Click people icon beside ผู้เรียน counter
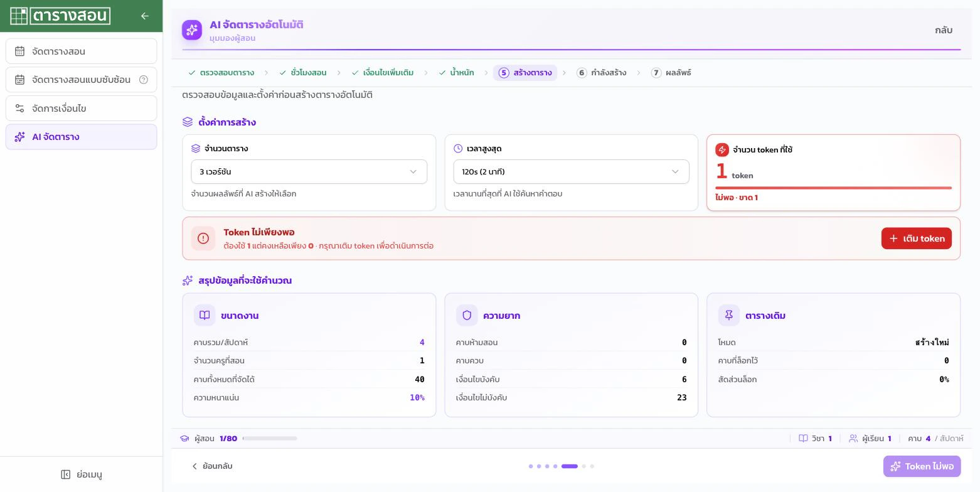The width and height of the screenshot is (980, 492). (853, 439)
